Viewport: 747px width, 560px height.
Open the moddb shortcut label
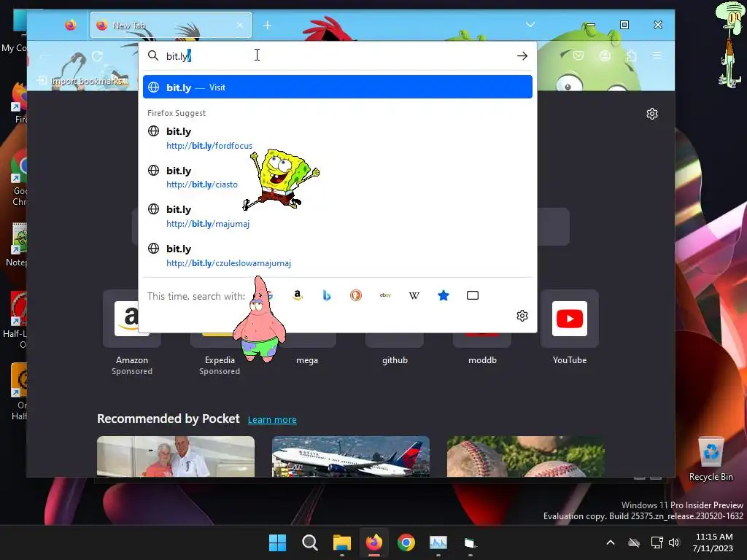pos(483,360)
